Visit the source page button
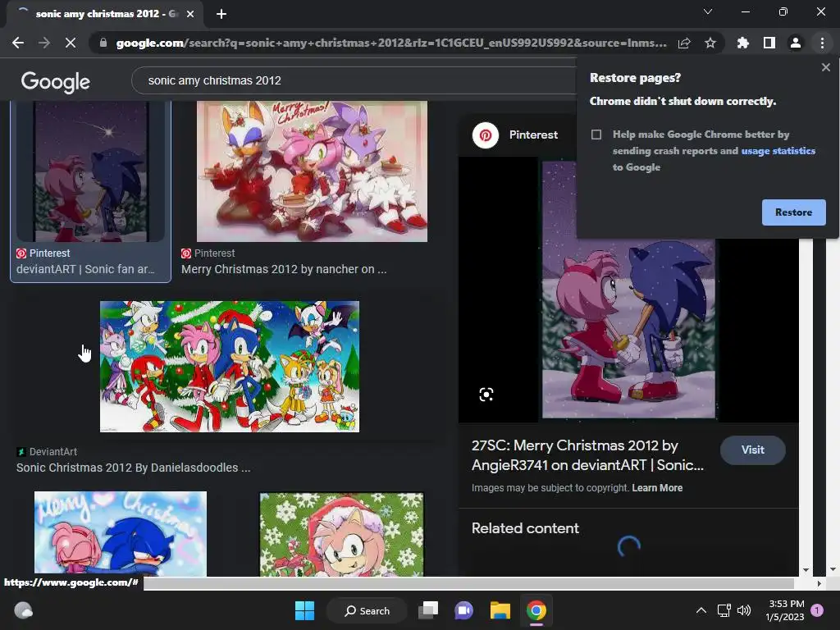 pos(753,450)
